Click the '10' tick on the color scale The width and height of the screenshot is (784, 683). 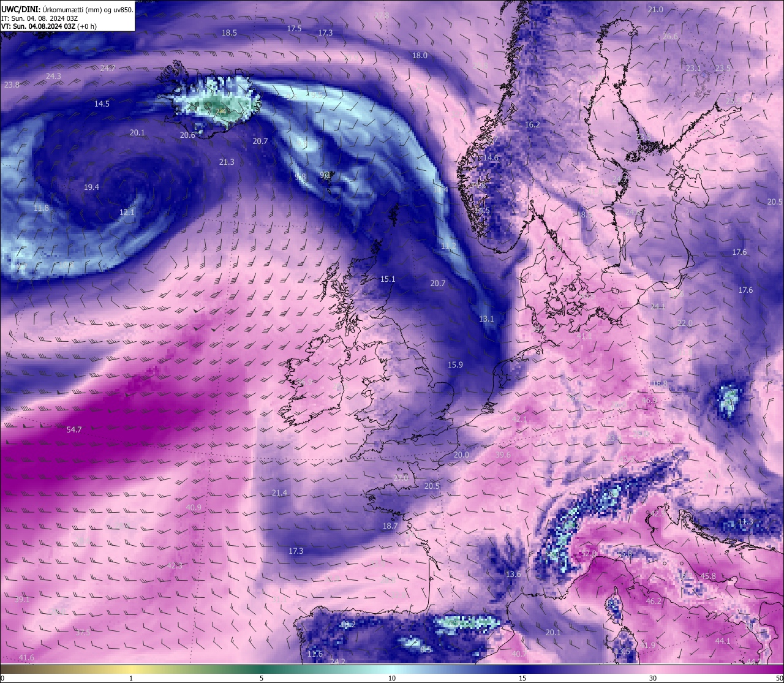[x=392, y=678]
